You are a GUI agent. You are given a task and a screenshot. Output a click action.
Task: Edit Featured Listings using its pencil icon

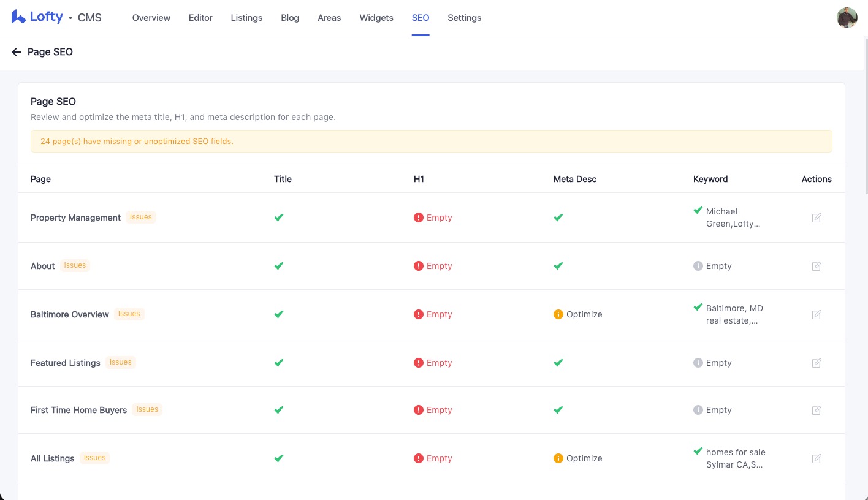pyautogui.click(x=817, y=363)
